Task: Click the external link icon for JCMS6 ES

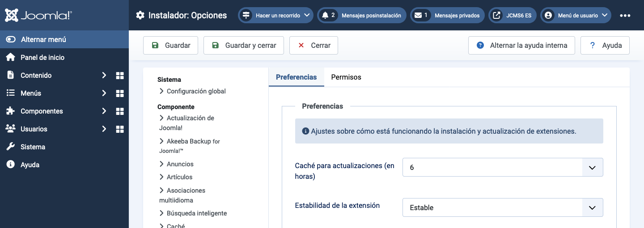Action: point(496,15)
